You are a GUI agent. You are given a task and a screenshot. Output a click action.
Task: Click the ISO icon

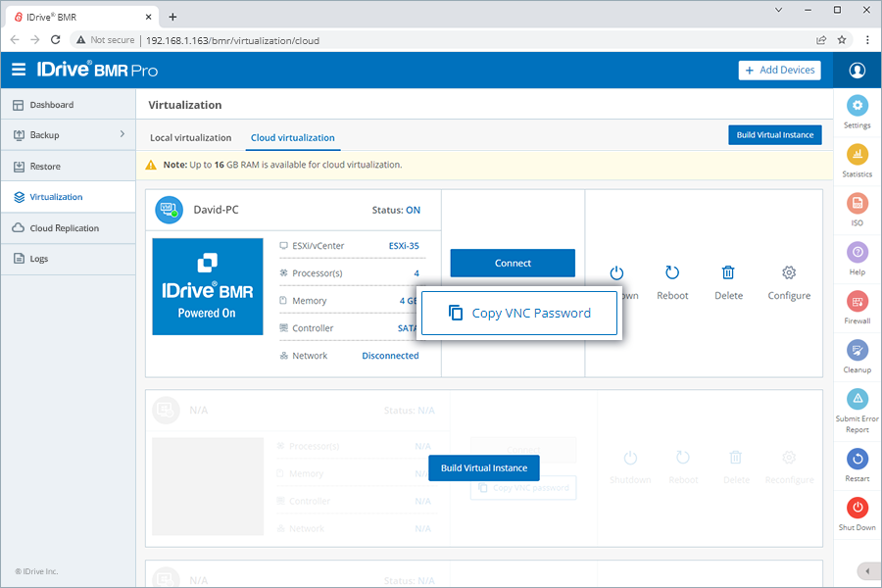pyautogui.click(x=857, y=203)
